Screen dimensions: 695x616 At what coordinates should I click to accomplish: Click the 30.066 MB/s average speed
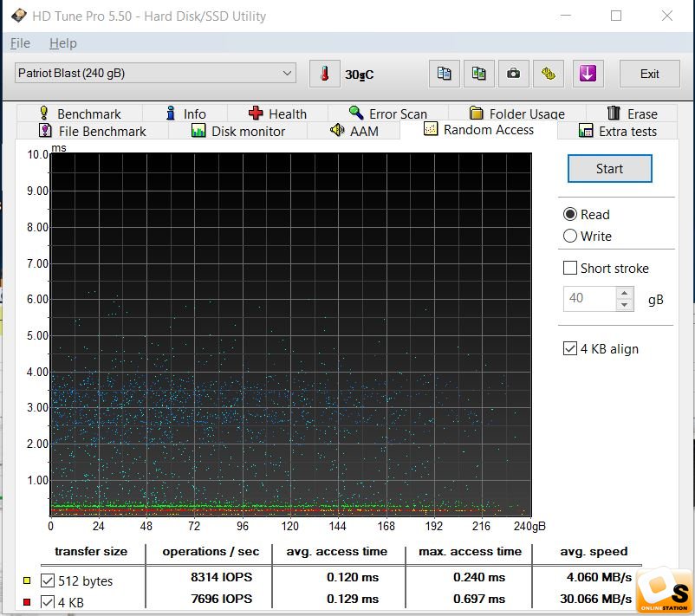pos(595,599)
